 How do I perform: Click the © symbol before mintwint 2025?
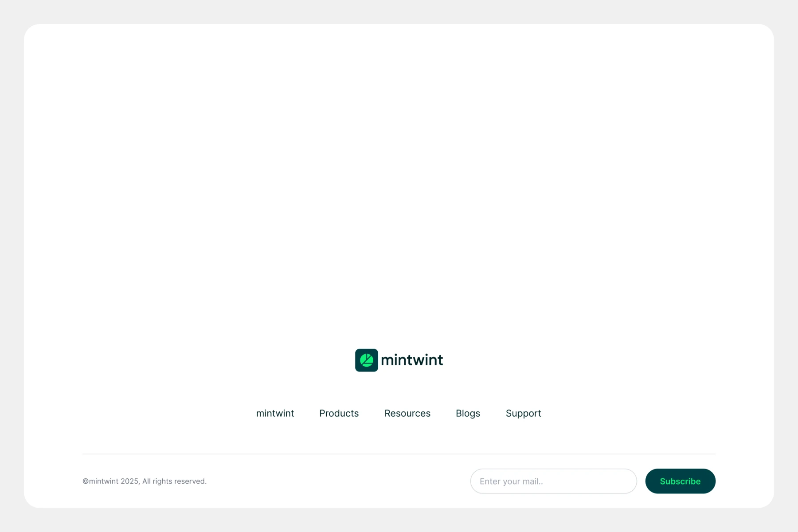point(86,481)
